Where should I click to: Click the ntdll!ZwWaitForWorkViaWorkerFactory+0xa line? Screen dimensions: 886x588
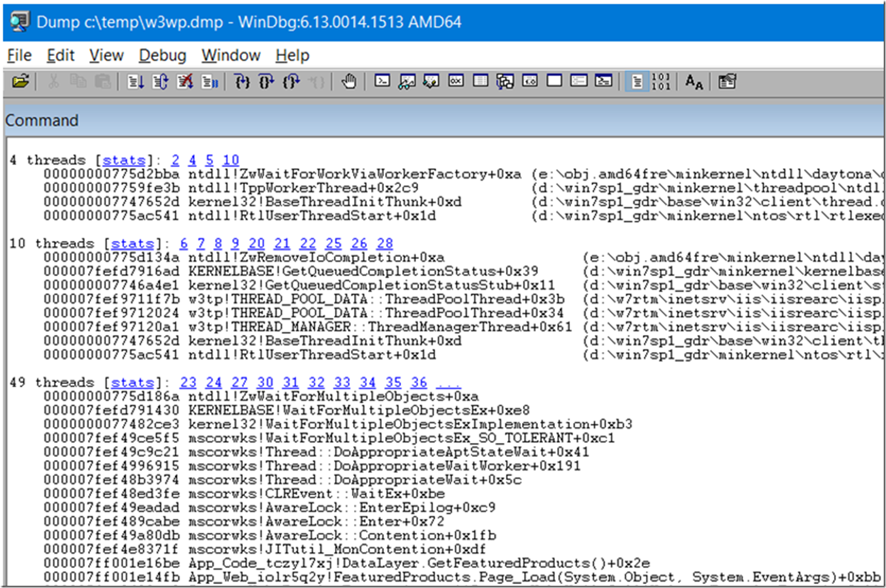pyautogui.click(x=355, y=174)
